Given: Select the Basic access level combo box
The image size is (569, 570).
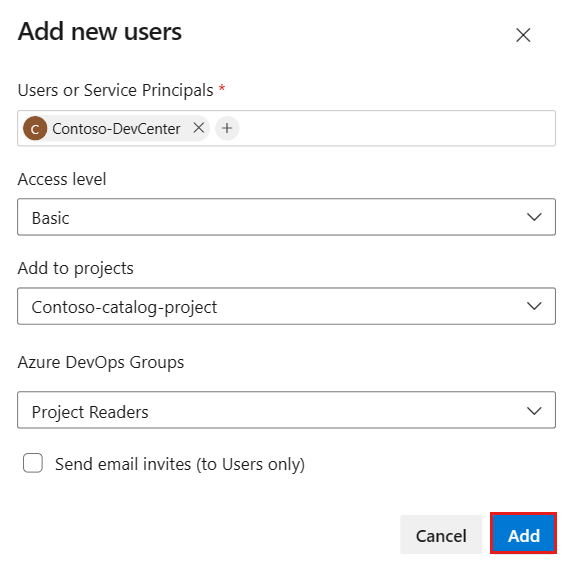Looking at the screenshot, I should 286,217.
